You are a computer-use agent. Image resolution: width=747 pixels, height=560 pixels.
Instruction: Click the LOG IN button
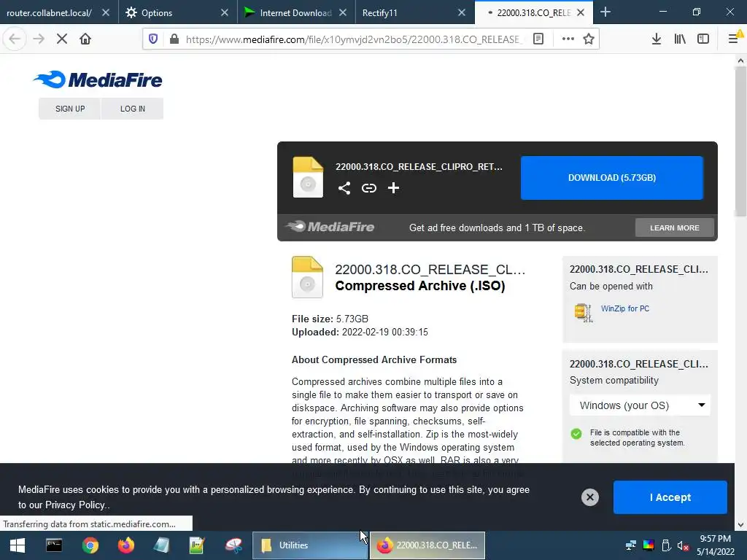pos(133,109)
